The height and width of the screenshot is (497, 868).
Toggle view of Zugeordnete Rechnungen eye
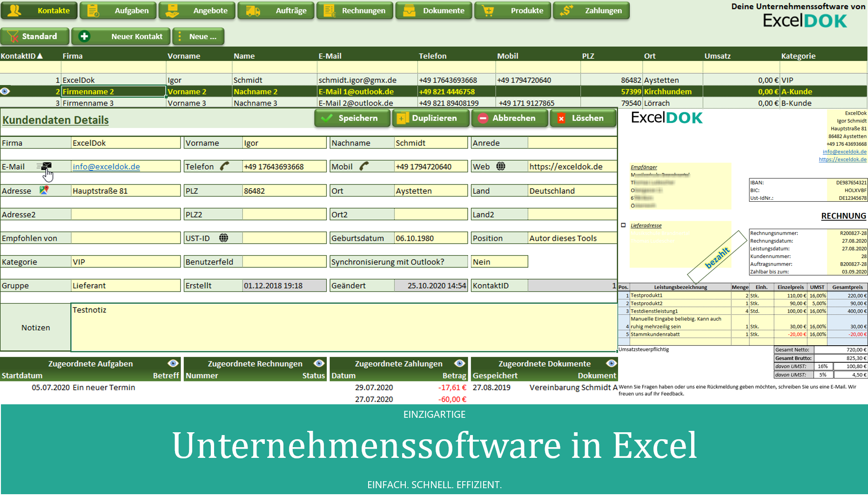[x=319, y=363]
